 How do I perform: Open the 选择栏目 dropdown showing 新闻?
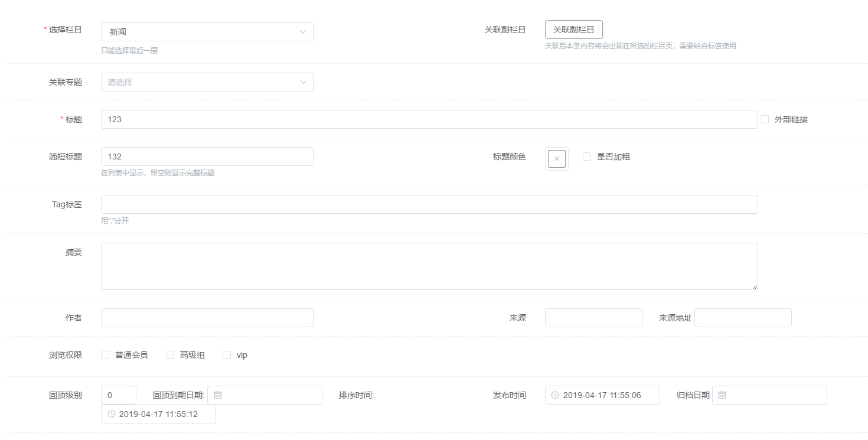tap(207, 32)
